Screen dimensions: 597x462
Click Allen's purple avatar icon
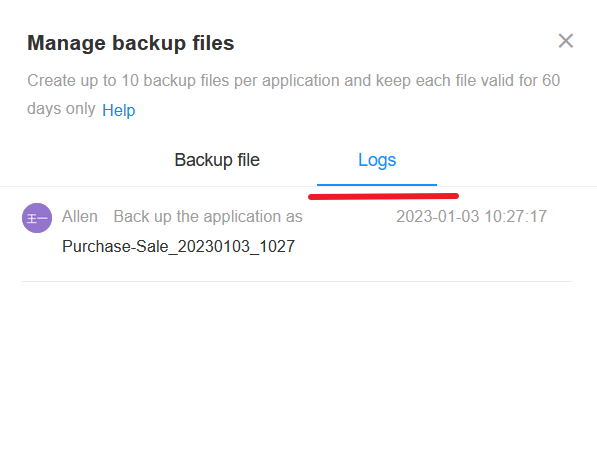(x=37, y=218)
